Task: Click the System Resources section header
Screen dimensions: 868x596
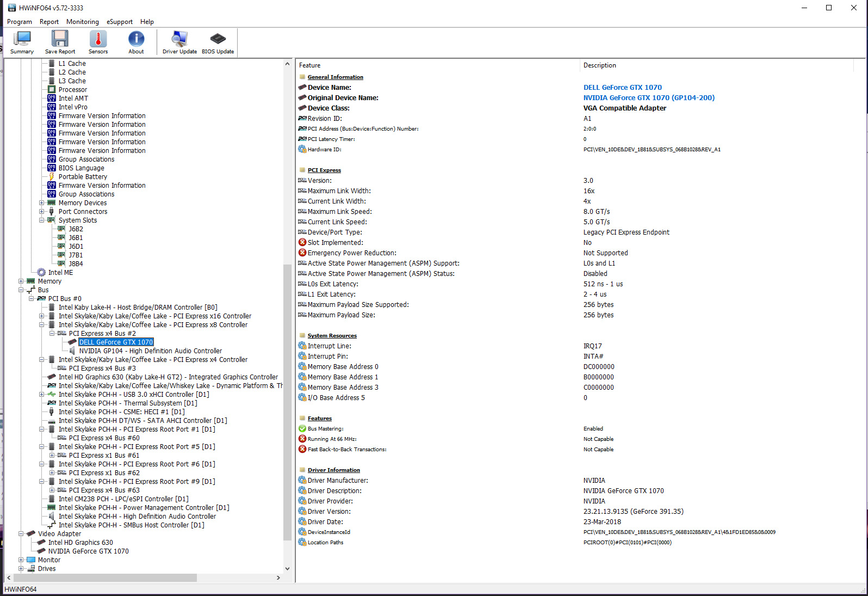Action: pos(332,336)
